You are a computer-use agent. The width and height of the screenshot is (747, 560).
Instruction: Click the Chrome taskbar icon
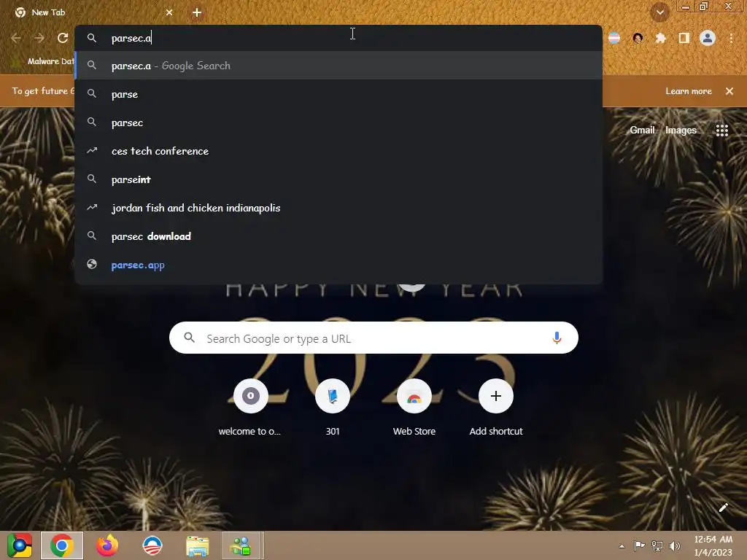[x=62, y=545]
